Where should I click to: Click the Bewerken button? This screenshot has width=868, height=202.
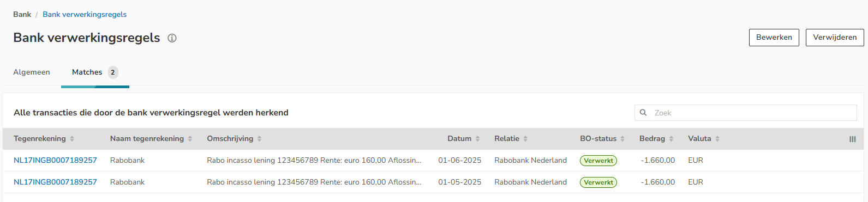point(774,38)
